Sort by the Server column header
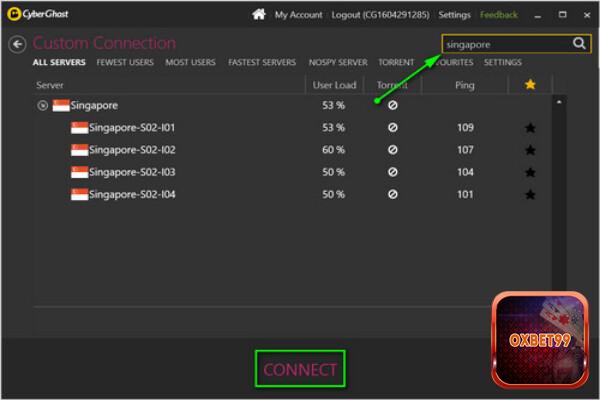Viewport: 600px width, 400px height. pos(50,85)
